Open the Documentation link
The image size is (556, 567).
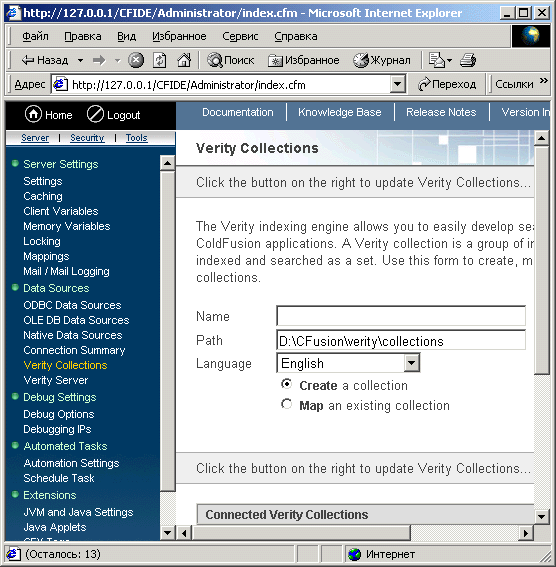[238, 112]
